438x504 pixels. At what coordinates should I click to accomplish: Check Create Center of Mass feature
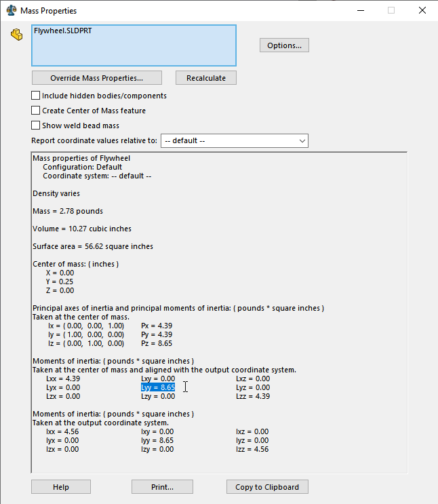coord(36,111)
